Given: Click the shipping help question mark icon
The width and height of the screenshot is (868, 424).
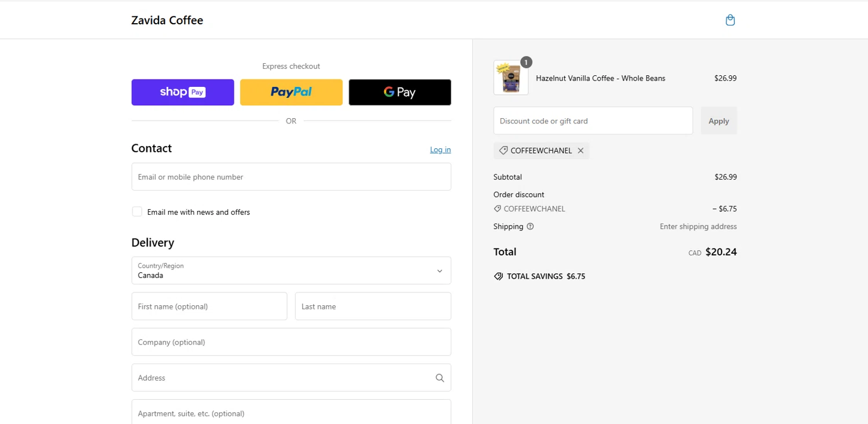Looking at the screenshot, I should (530, 226).
